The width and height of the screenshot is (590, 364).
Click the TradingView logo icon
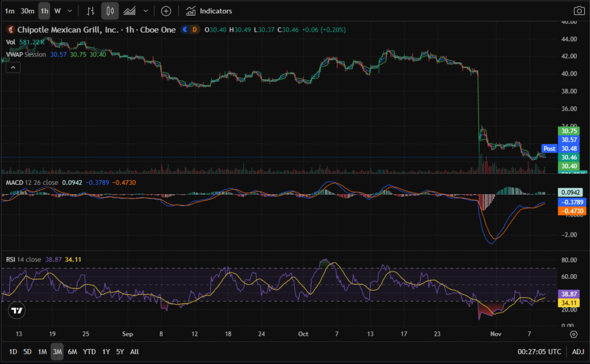(x=17, y=310)
